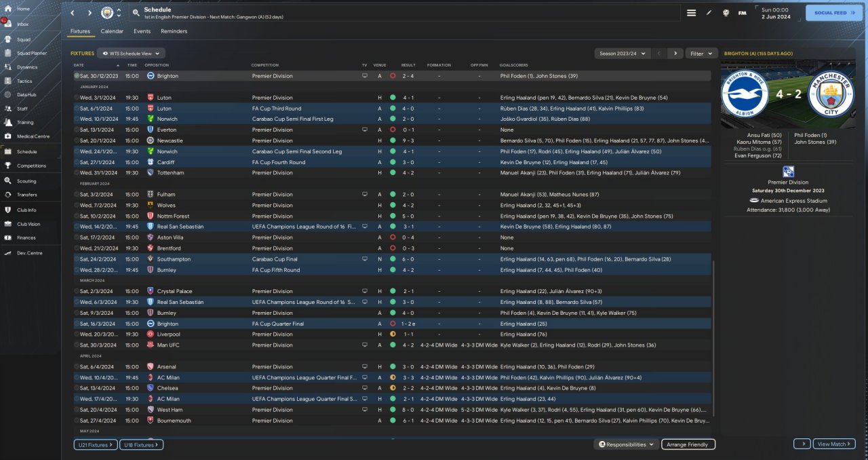The height and width of the screenshot is (460, 868).
Task: Switch to the Reminders tab
Action: (x=174, y=31)
